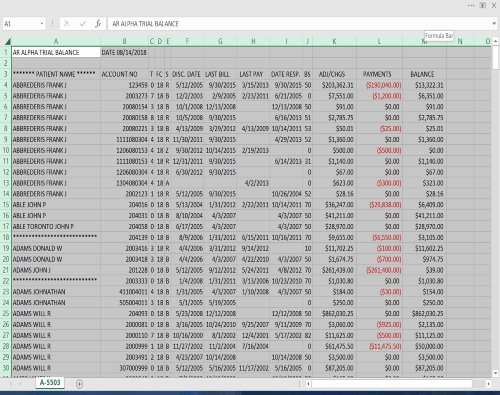Click ADAMS JOHNATHAN in row 24

(56, 303)
